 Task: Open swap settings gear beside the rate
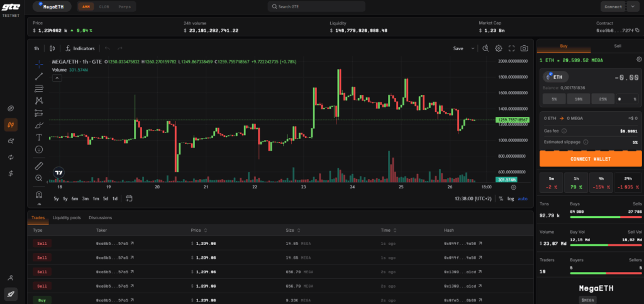coord(639,59)
